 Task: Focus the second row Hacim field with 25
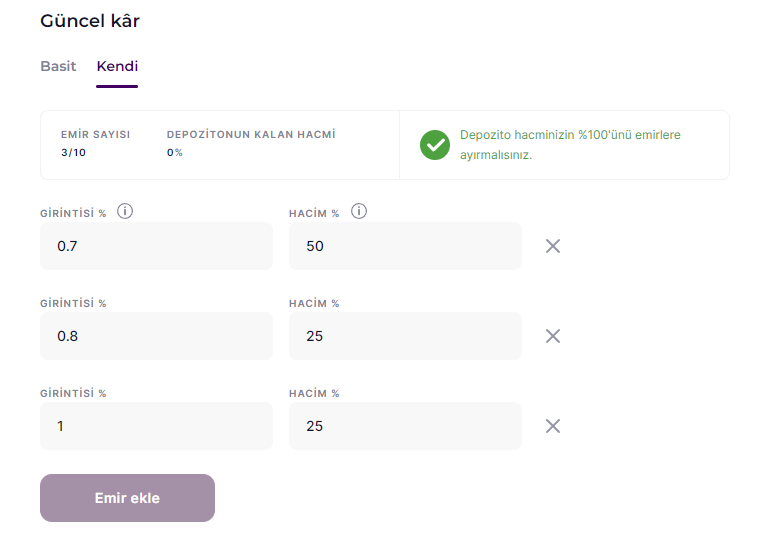405,336
